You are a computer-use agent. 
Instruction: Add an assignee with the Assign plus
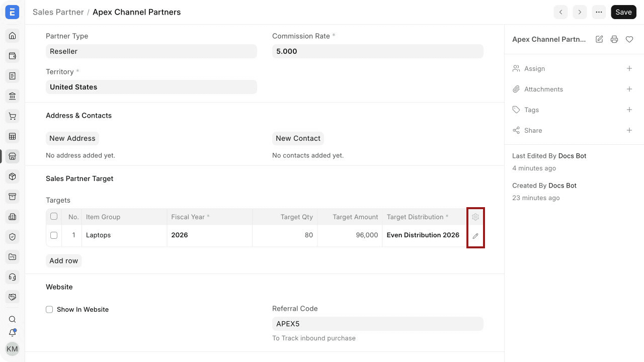pos(629,68)
